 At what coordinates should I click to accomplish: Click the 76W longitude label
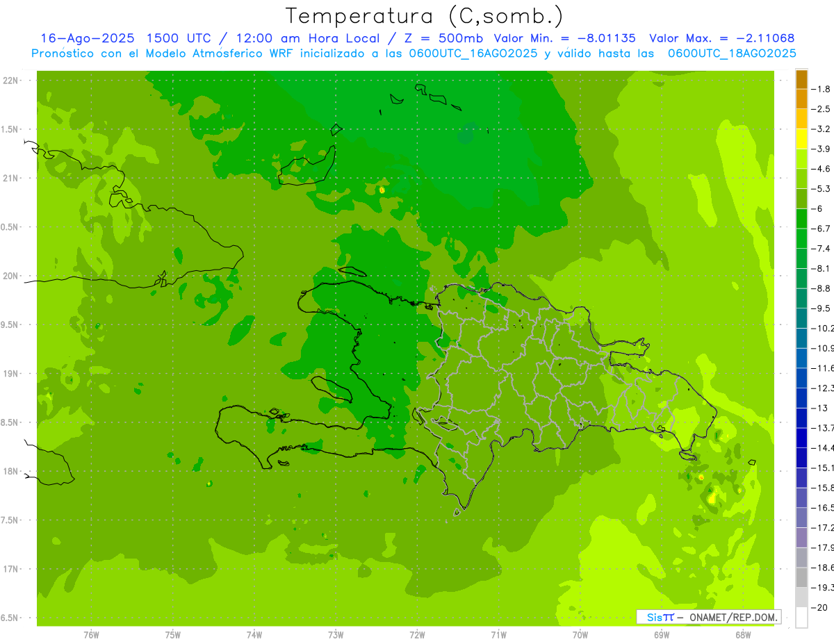[x=91, y=635]
